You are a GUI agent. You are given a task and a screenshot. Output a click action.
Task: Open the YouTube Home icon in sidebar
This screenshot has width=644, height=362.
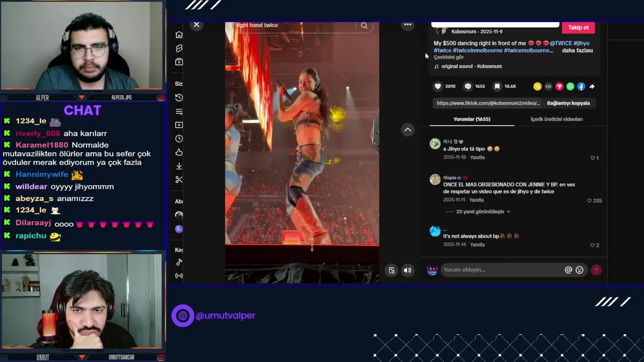click(x=179, y=35)
